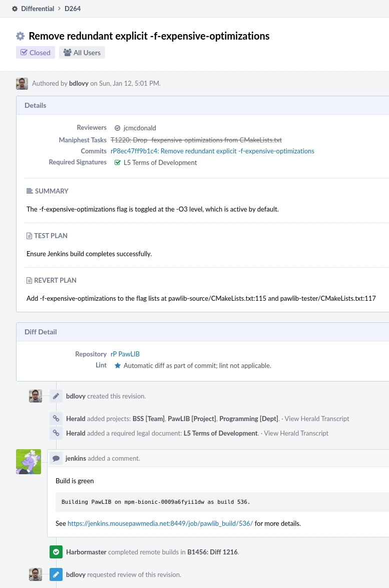
Task: Click the link icon beside Herald legal document
Action: pos(56,433)
